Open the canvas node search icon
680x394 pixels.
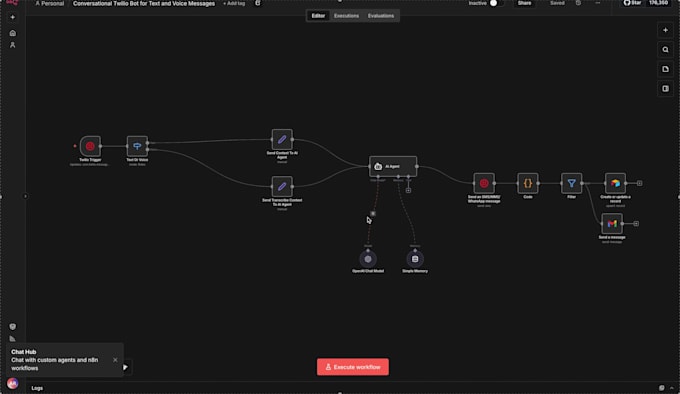[x=665, y=50]
